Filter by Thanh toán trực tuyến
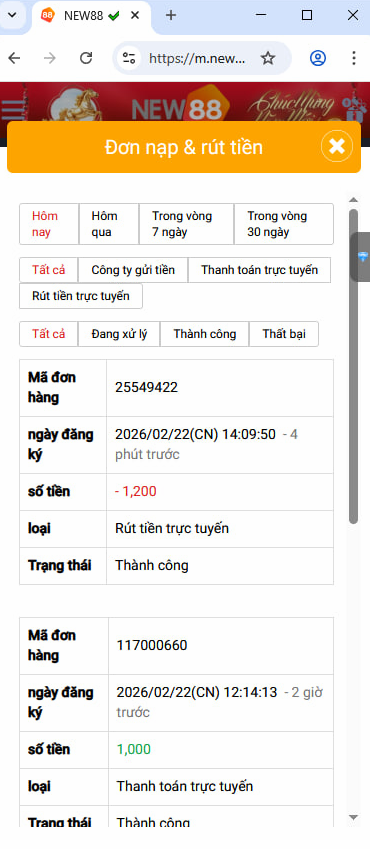The height and width of the screenshot is (849, 370). pyautogui.click(x=259, y=270)
